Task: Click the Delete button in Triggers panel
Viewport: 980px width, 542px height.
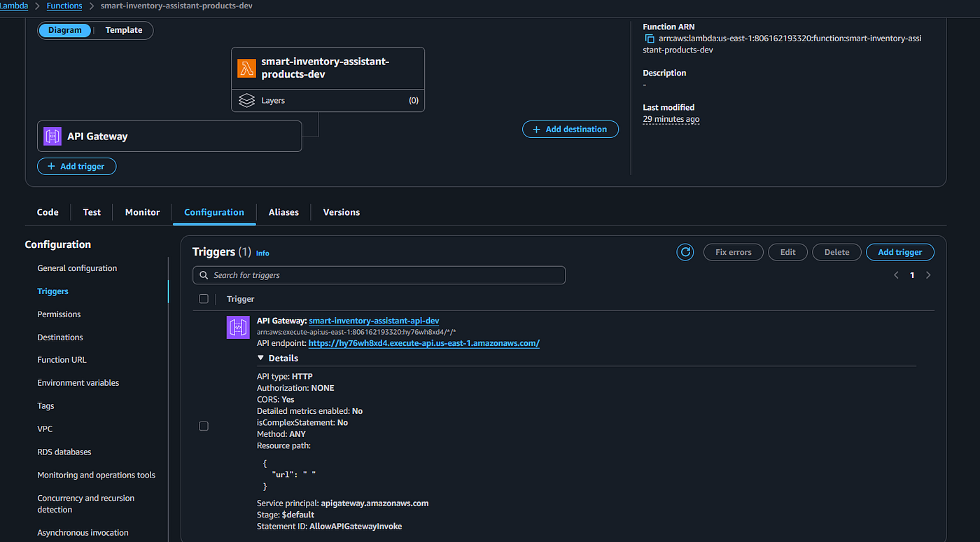Action: pyautogui.click(x=836, y=252)
